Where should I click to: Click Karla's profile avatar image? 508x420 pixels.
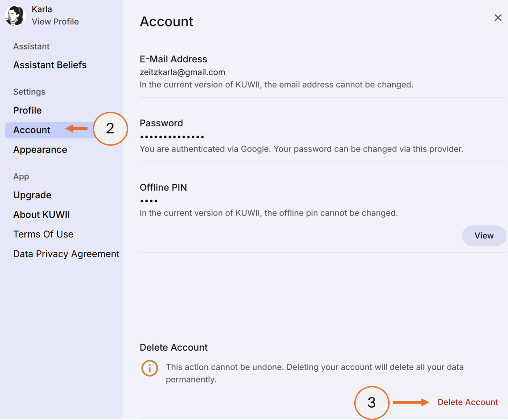click(x=15, y=15)
